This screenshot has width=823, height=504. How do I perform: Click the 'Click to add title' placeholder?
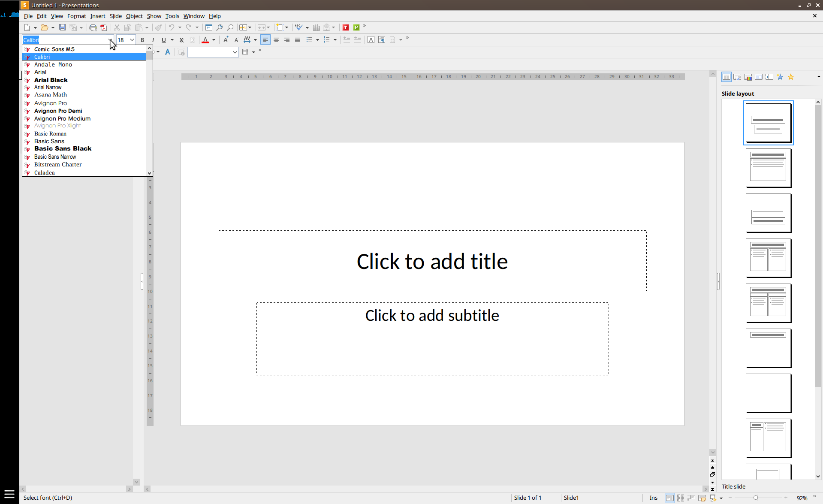(x=432, y=261)
